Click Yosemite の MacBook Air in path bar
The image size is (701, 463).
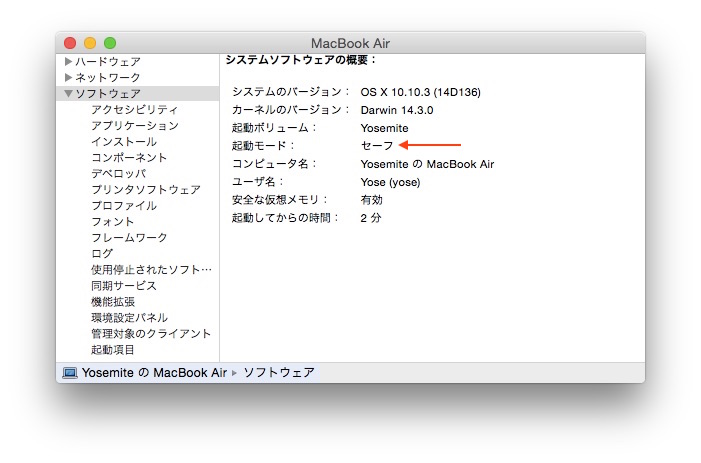154,373
